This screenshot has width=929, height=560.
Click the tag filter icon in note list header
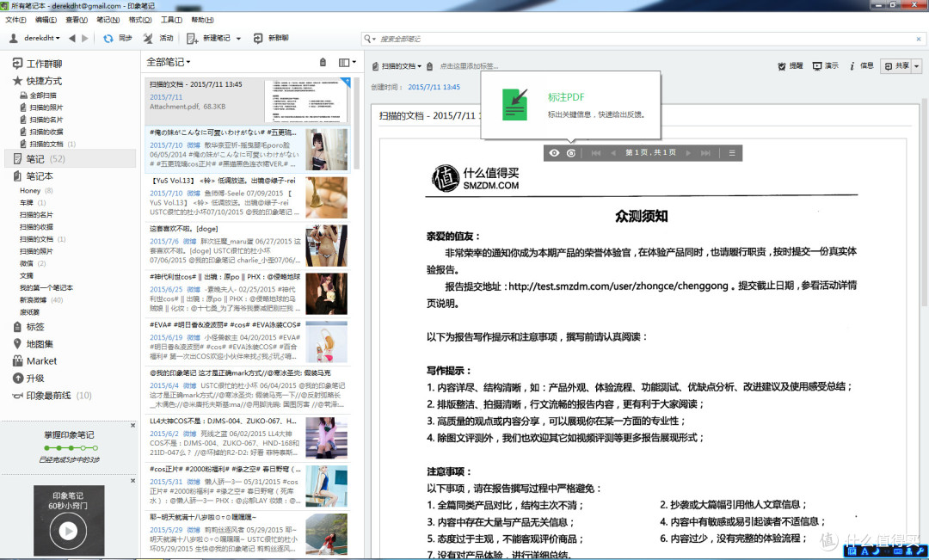[x=323, y=62]
